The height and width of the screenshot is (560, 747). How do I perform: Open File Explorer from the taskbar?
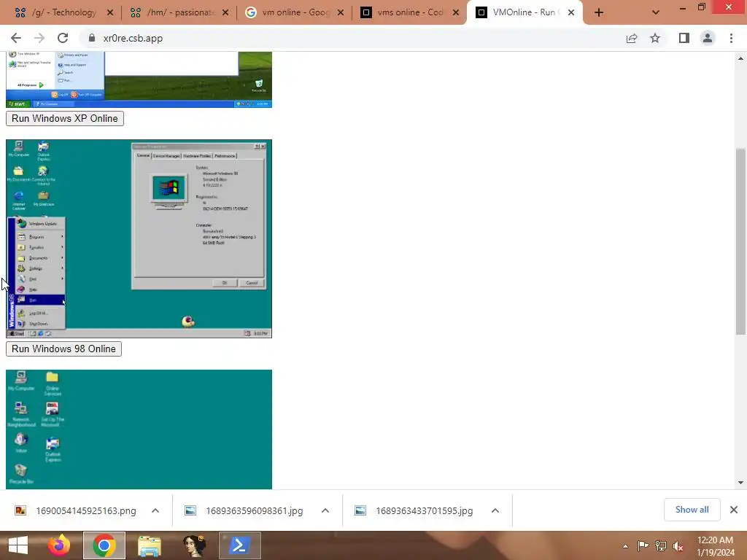(149, 545)
